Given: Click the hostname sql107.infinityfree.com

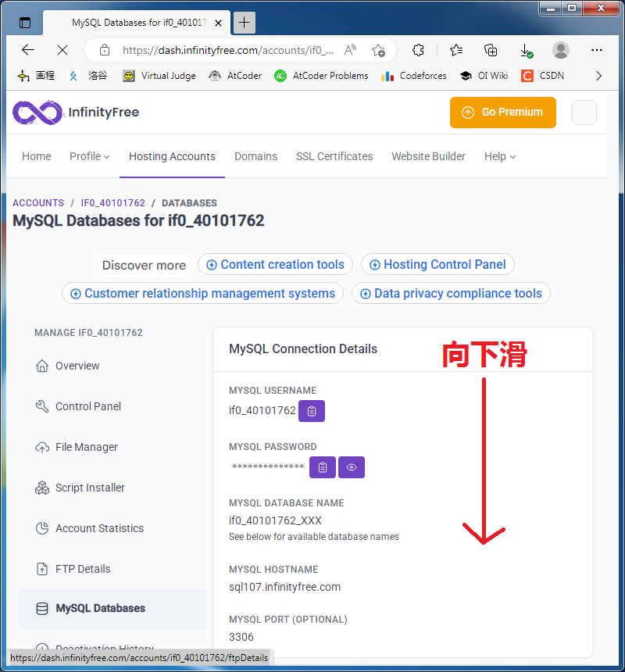Looking at the screenshot, I should pyautogui.click(x=285, y=587).
